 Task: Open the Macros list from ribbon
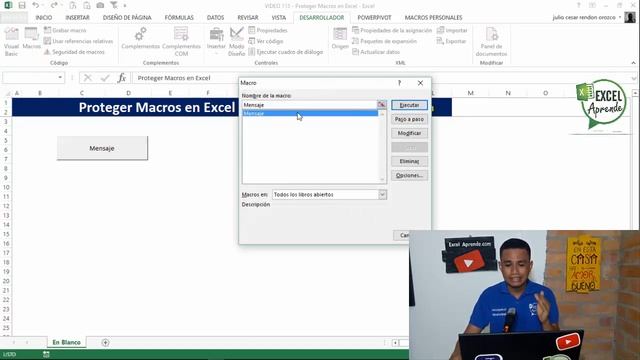[x=31, y=39]
